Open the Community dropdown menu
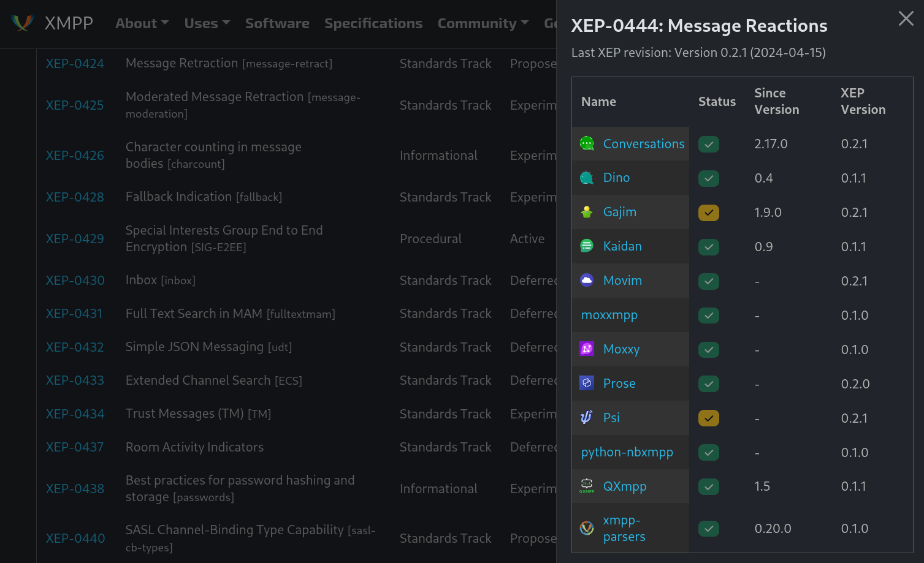Viewport: 924px width, 563px height. click(483, 23)
